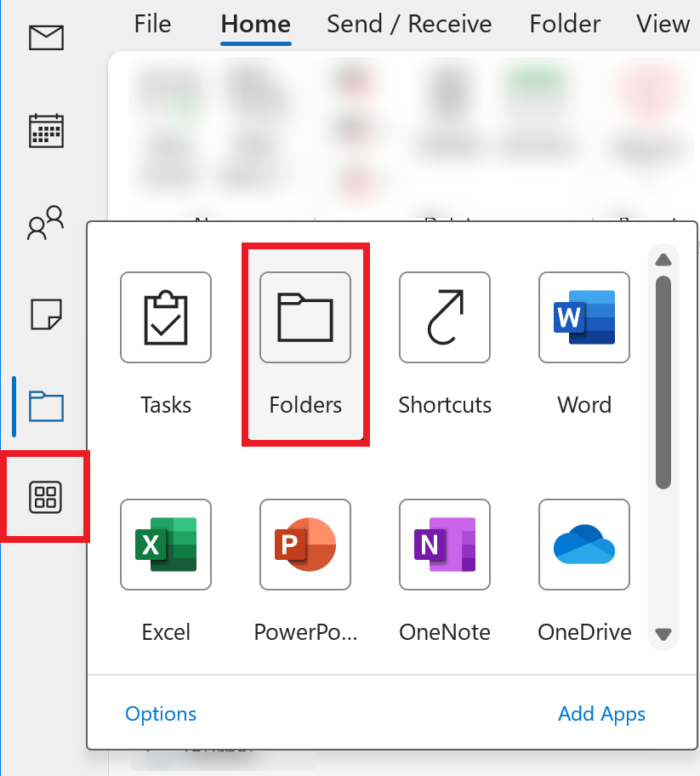
Task: Open the File menu tab
Action: (x=153, y=24)
